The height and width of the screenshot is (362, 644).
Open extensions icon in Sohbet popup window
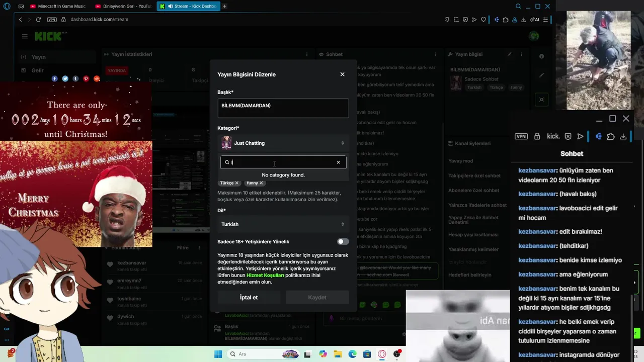point(611,136)
